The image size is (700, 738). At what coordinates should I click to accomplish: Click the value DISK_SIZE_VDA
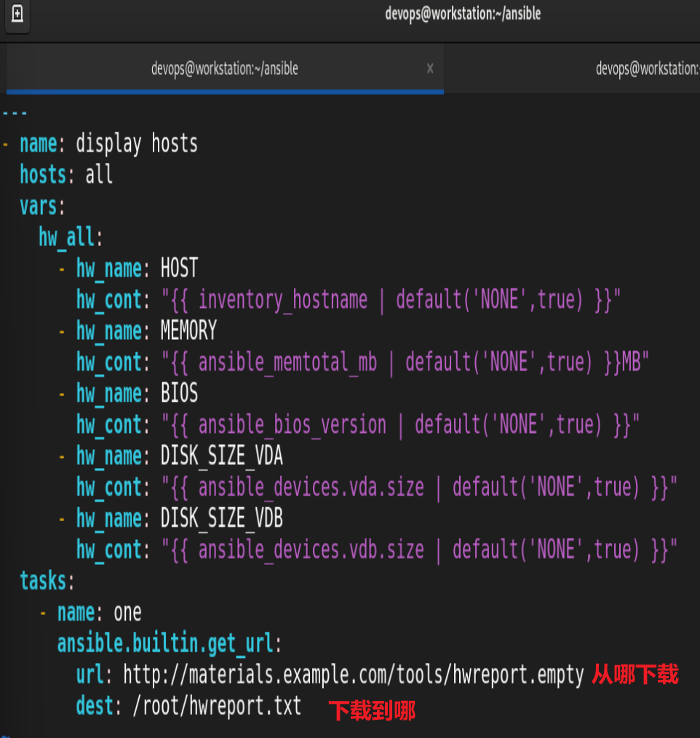click(222, 456)
